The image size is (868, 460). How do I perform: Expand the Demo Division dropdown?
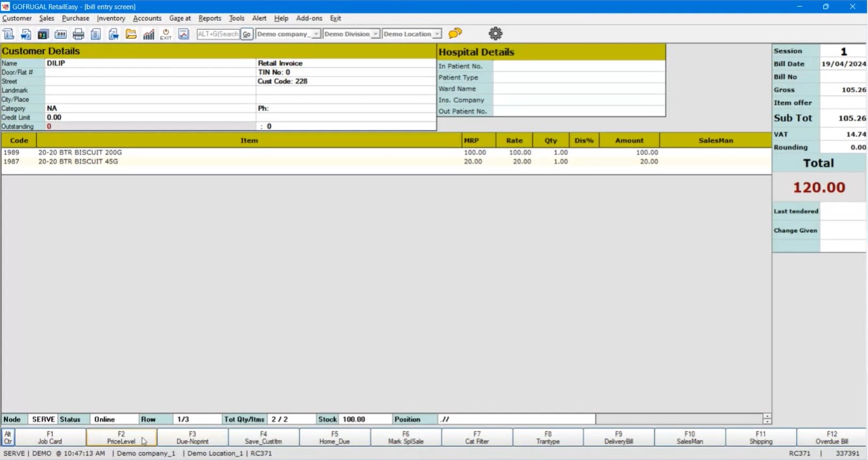tap(375, 34)
